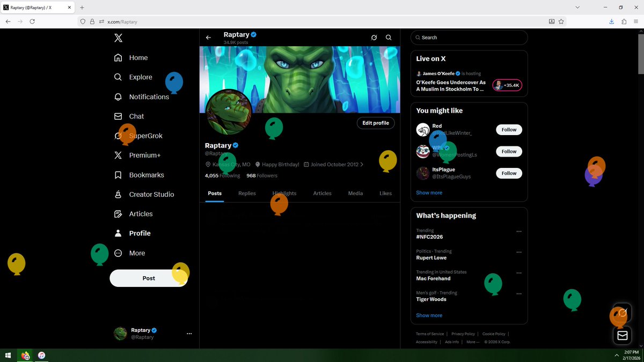Image resolution: width=644 pixels, height=362 pixels.
Task: Open the Mac Forehand trend
Action: 433,278
